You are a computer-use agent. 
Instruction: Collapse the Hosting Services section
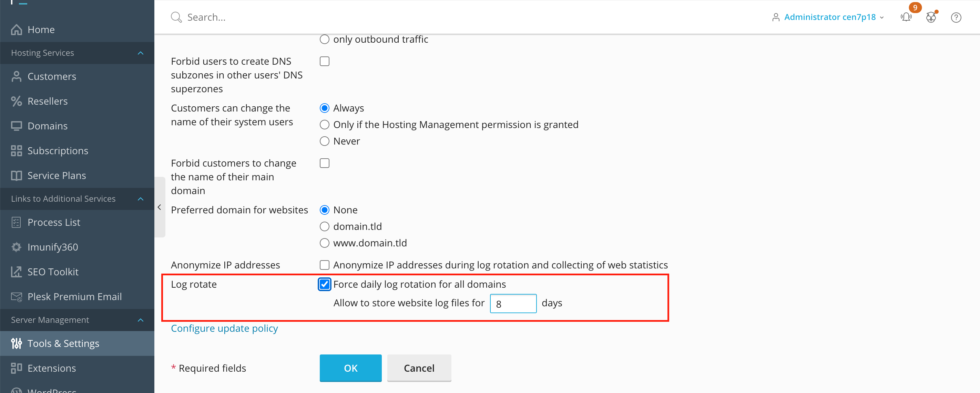click(x=140, y=53)
